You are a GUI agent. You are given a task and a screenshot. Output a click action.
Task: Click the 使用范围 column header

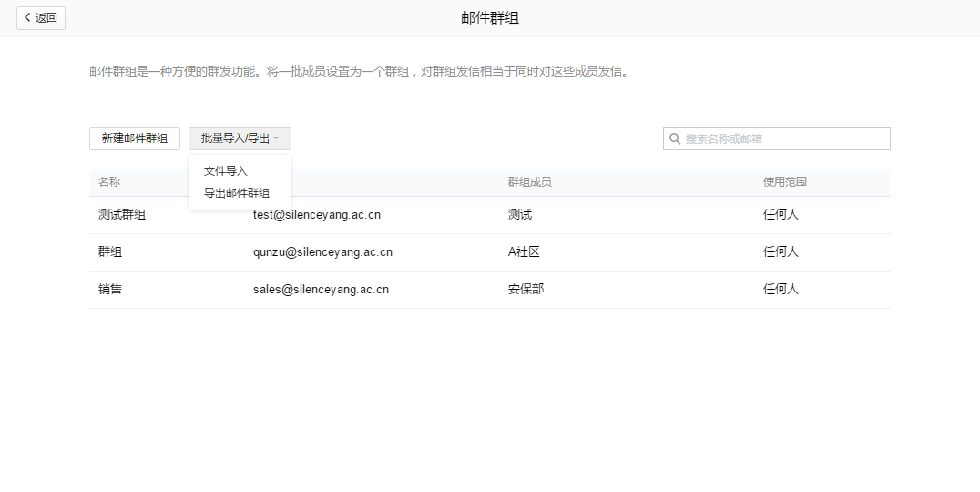pos(784,182)
